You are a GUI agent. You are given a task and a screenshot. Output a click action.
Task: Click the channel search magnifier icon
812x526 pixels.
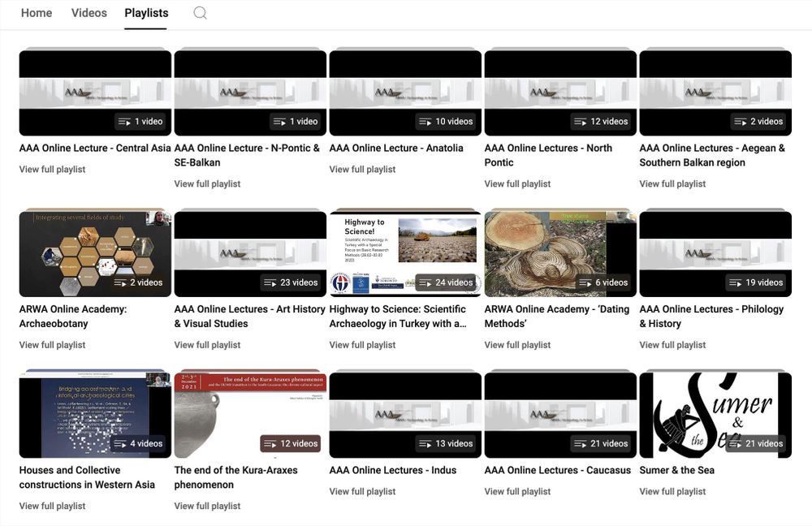point(200,13)
